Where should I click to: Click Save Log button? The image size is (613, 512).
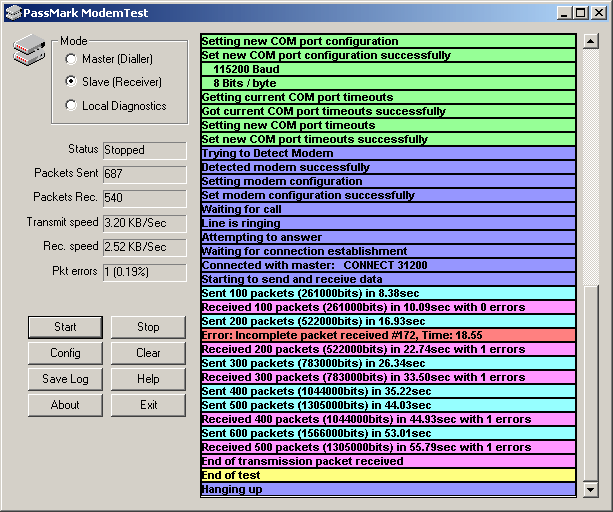click(x=65, y=379)
